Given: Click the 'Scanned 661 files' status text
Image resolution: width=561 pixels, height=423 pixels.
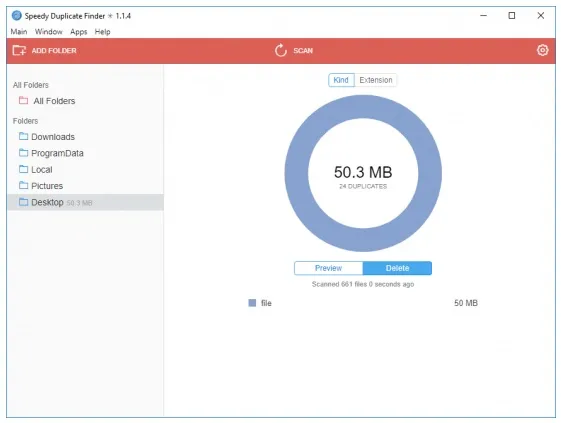Looking at the screenshot, I should click(x=363, y=284).
